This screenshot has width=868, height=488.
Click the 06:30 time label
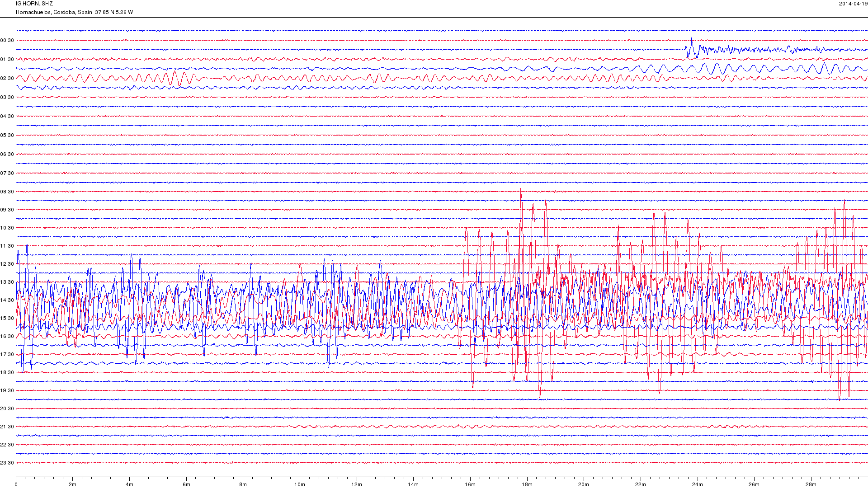click(x=7, y=154)
